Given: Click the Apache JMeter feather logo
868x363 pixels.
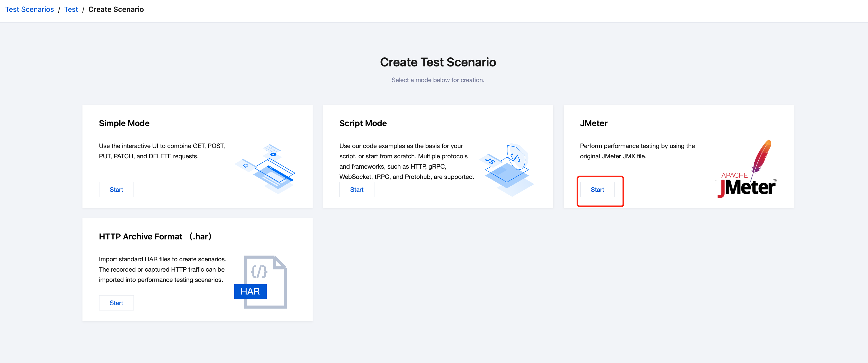Looking at the screenshot, I should click(x=747, y=169).
